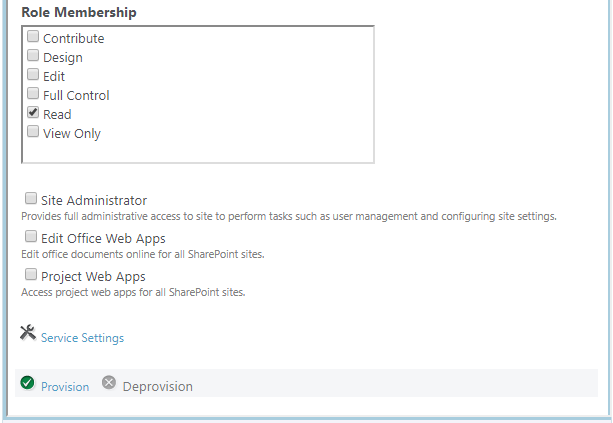Enable the Full Control checkbox

(33, 93)
